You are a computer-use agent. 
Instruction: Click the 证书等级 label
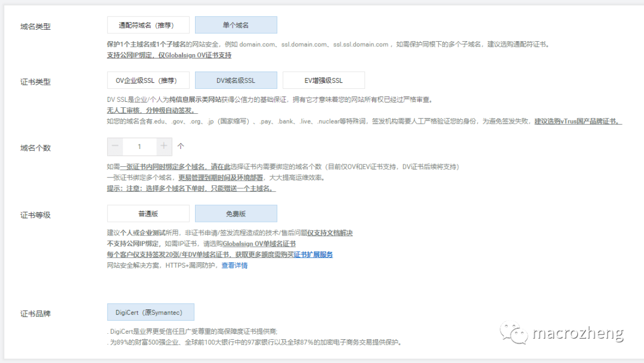pos(36,215)
